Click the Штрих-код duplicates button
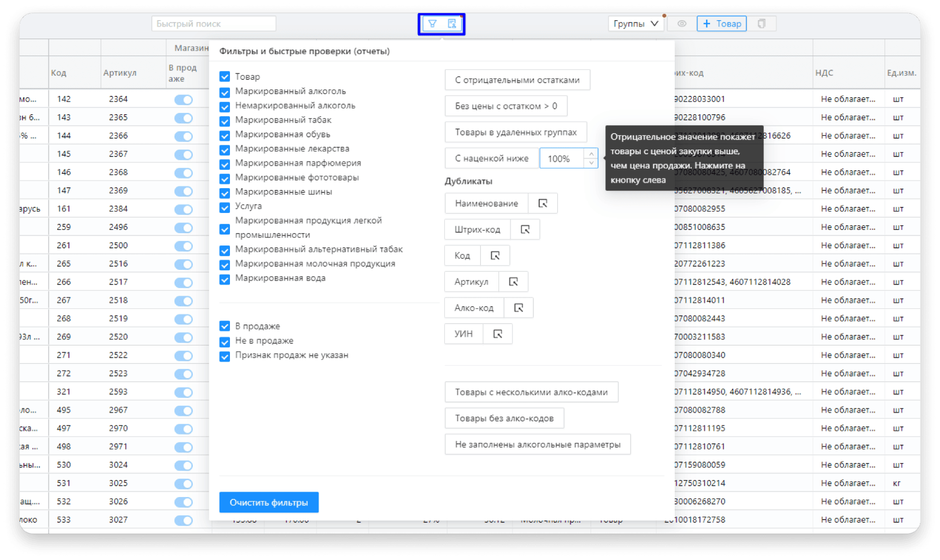Viewport: 940px width, 560px height. pyautogui.click(x=477, y=229)
